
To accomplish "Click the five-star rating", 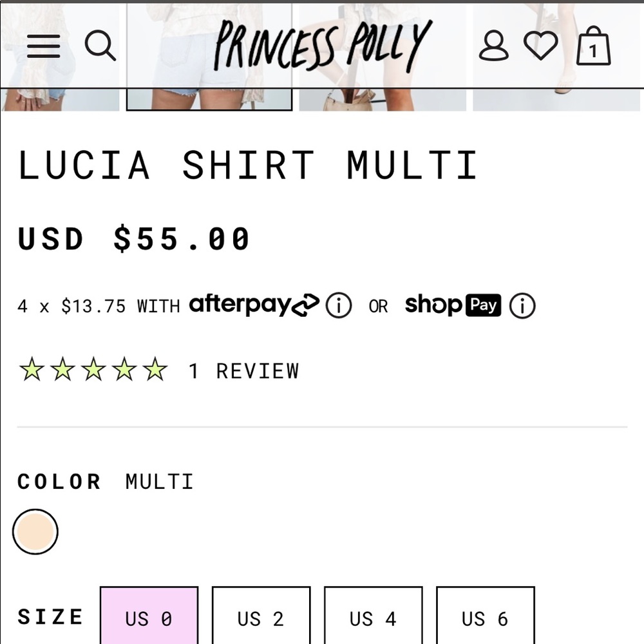I will pos(93,369).
